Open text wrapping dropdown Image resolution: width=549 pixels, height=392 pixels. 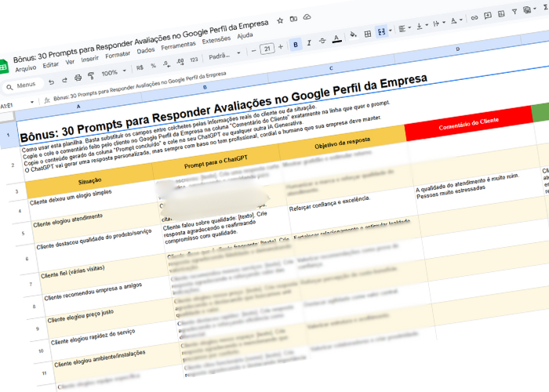click(439, 24)
